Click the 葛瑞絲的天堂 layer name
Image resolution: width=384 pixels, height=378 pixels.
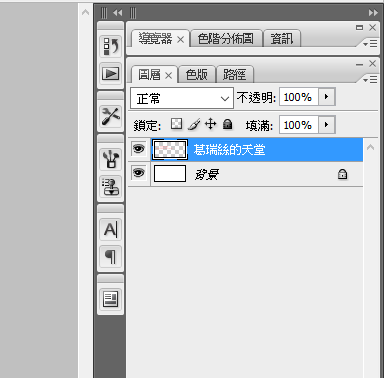[x=229, y=150]
